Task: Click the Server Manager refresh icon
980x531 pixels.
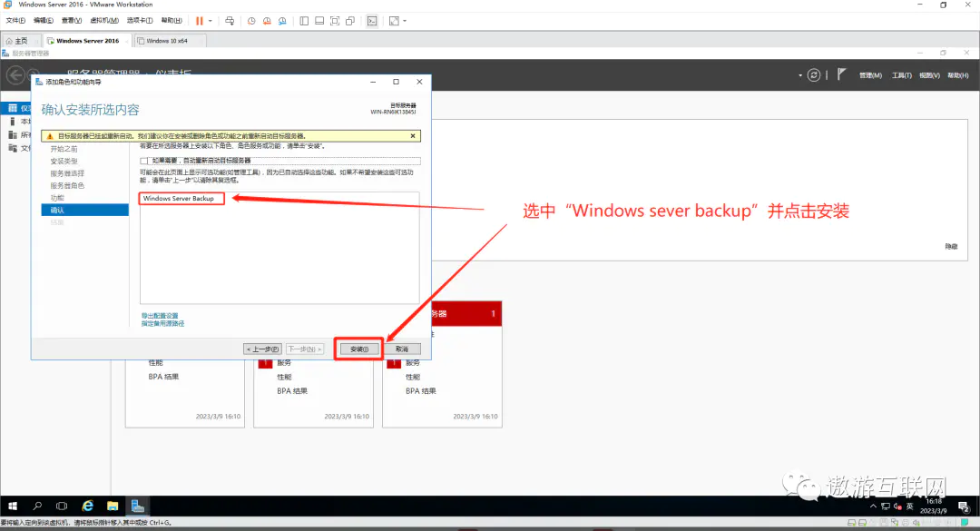Action: coord(814,75)
